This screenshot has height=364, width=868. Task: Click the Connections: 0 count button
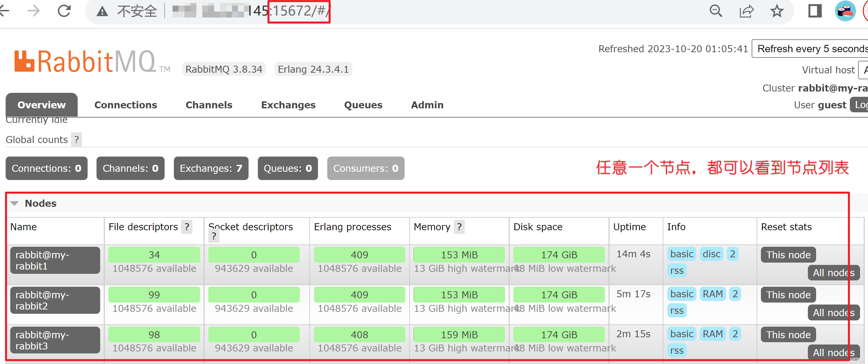coord(47,168)
